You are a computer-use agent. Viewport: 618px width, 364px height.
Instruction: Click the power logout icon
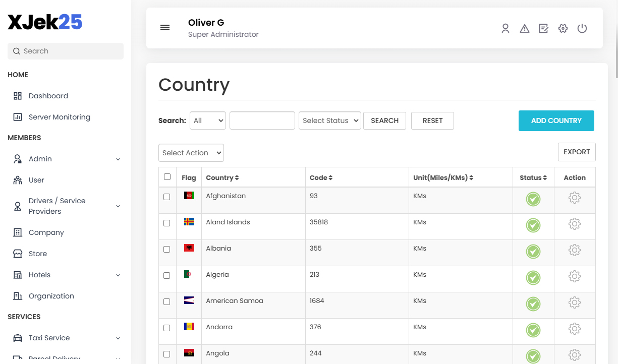[x=582, y=29]
